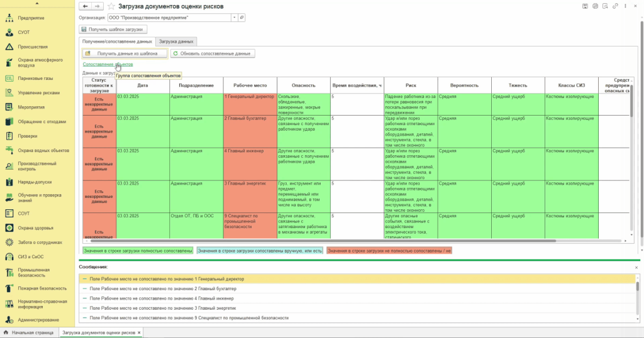The height and width of the screenshot is (338, 644).
Task: Open Обучение и проверка знаний section
Action: tap(40, 198)
